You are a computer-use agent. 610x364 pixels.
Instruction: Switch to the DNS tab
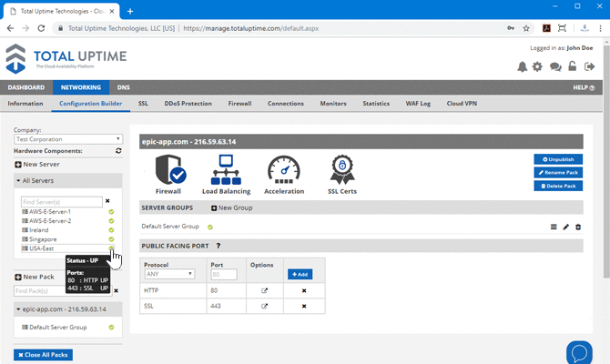coord(123,87)
